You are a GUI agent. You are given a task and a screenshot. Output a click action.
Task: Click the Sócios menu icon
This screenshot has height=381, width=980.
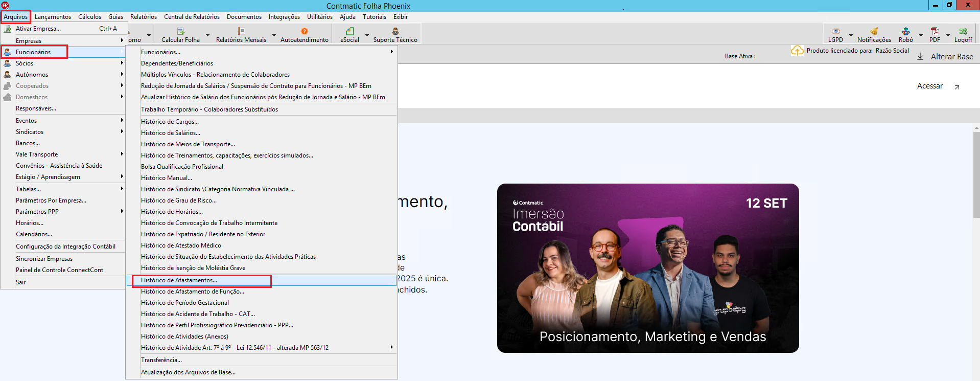click(7, 63)
